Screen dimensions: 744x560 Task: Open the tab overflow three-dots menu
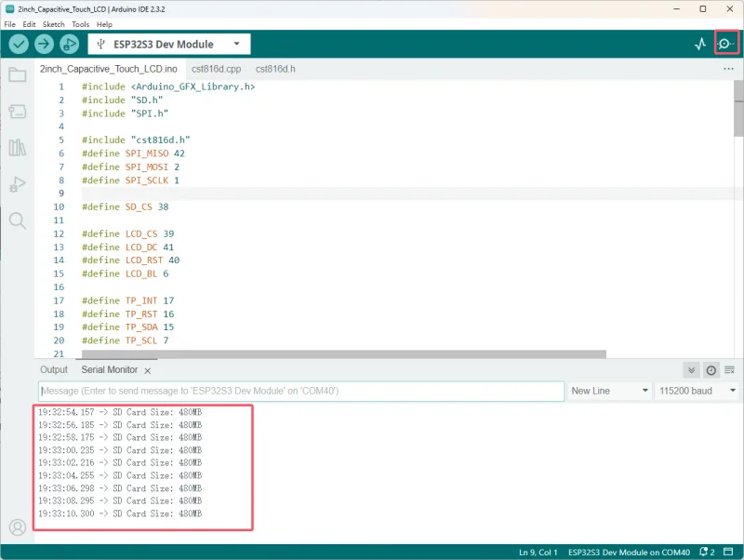(x=728, y=69)
